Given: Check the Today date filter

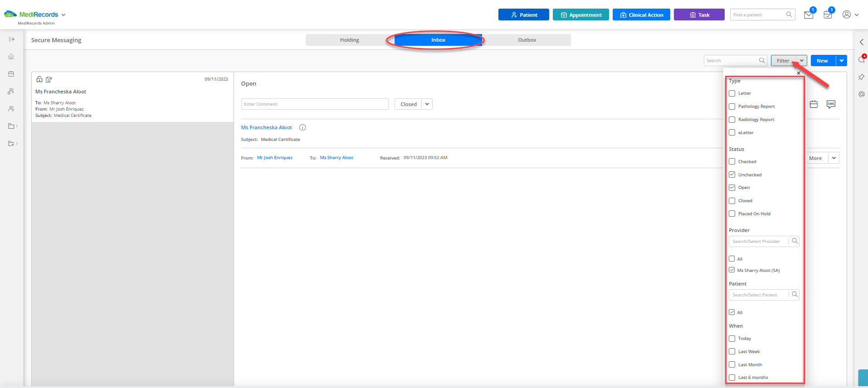Looking at the screenshot, I should click(732, 339).
